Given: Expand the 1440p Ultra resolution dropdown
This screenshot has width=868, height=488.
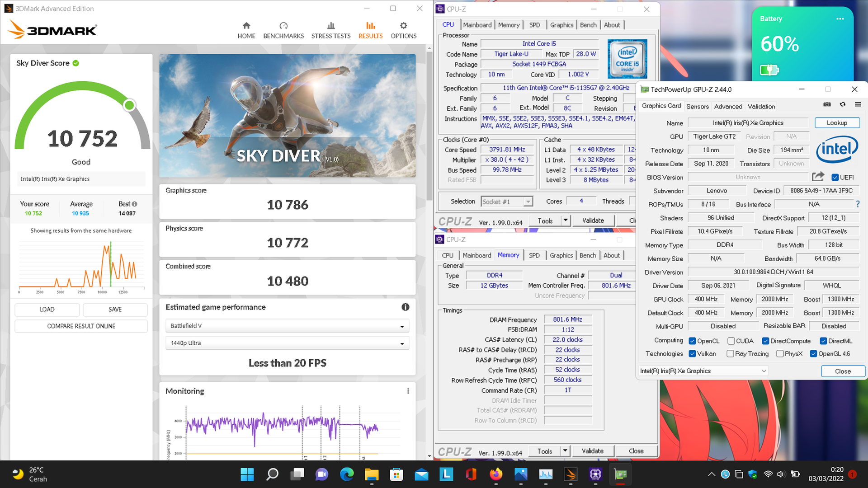Looking at the screenshot, I should point(287,343).
